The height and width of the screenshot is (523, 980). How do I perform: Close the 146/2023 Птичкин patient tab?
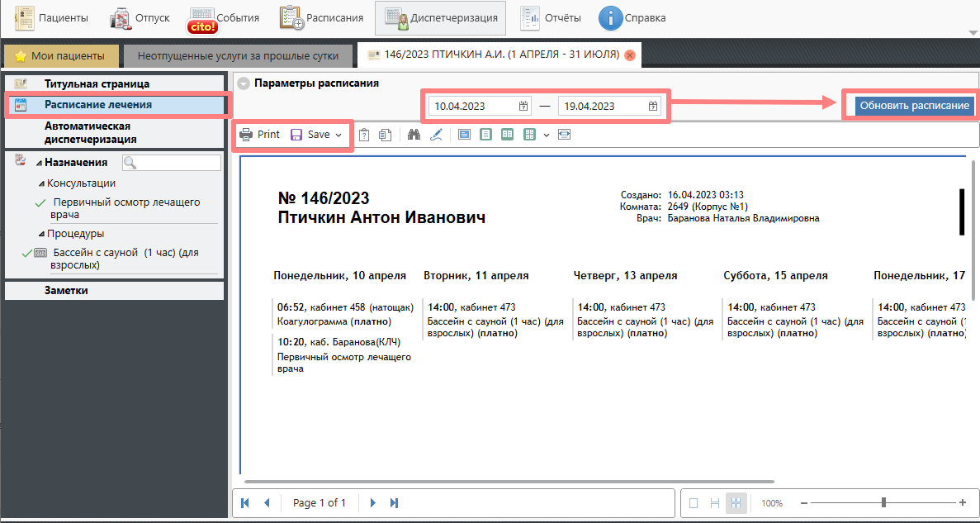pyautogui.click(x=630, y=55)
